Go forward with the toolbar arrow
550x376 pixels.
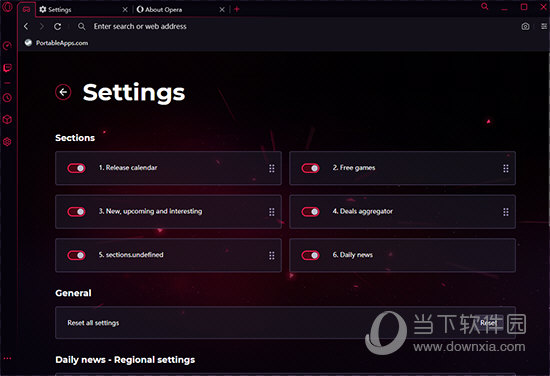(42, 26)
